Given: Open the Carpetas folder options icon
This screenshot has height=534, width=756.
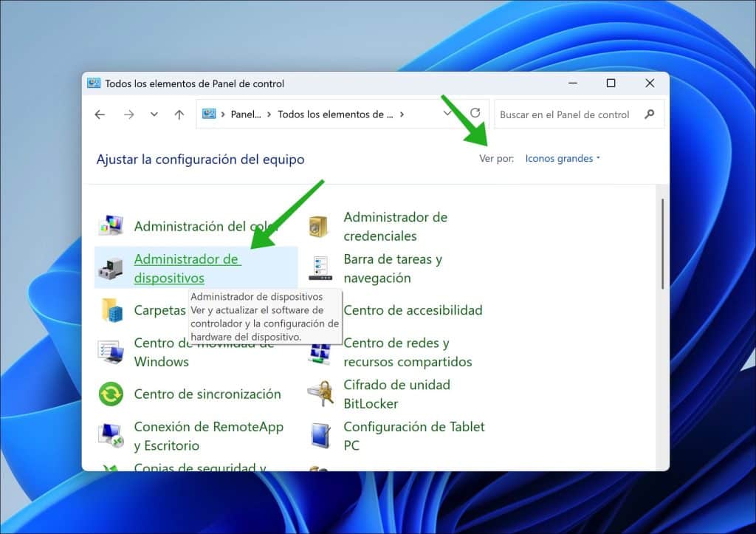Looking at the screenshot, I should [x=111, y=310].
